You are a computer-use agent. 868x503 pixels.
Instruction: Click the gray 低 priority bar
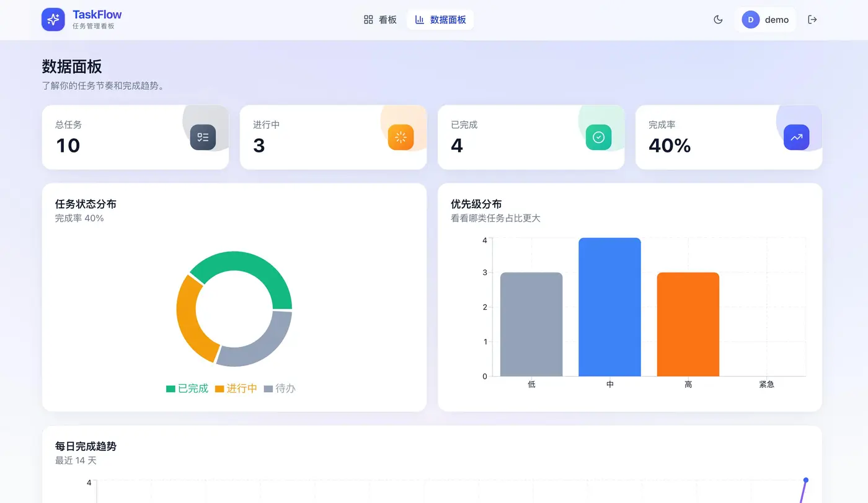[x=531, y=324]
